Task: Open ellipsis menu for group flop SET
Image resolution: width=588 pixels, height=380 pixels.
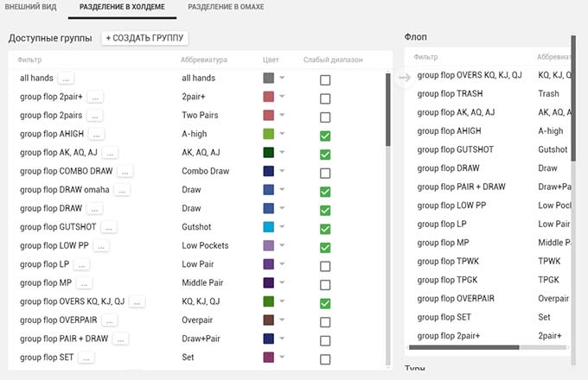Action: click(86, 358)
